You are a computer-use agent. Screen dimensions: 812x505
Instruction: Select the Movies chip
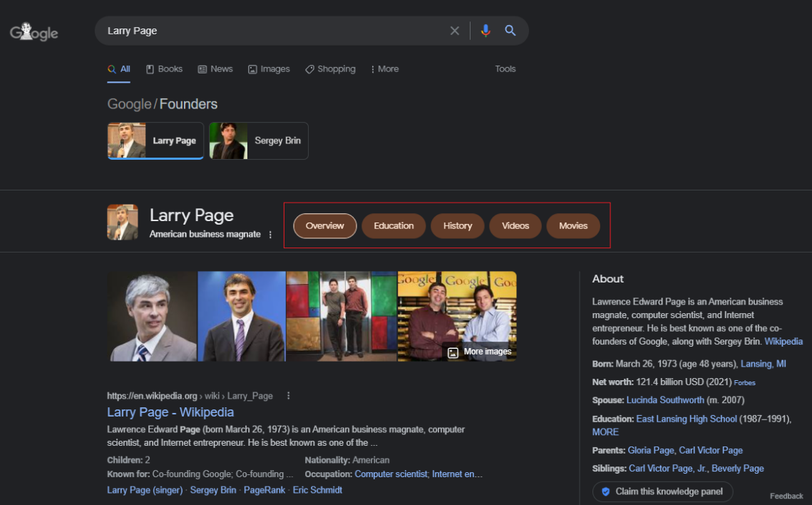573,226
